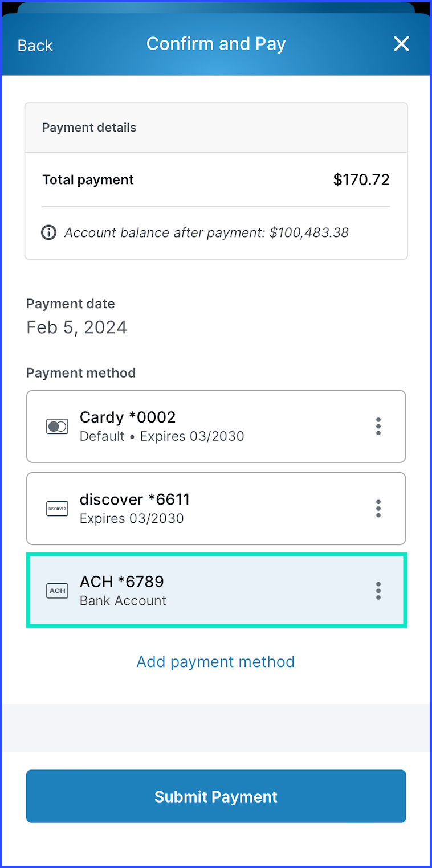
Task: Select ACH *6789 bank account
Action: click(x=216, y=591)
